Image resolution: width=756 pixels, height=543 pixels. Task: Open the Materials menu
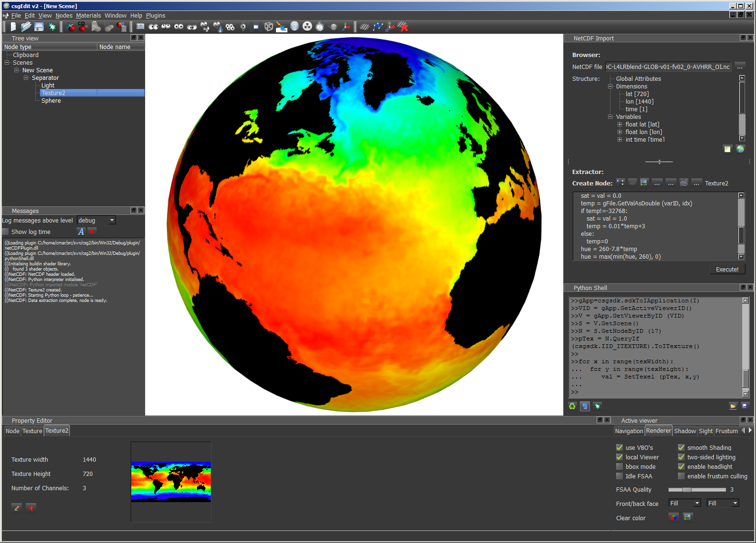[88, 16]
